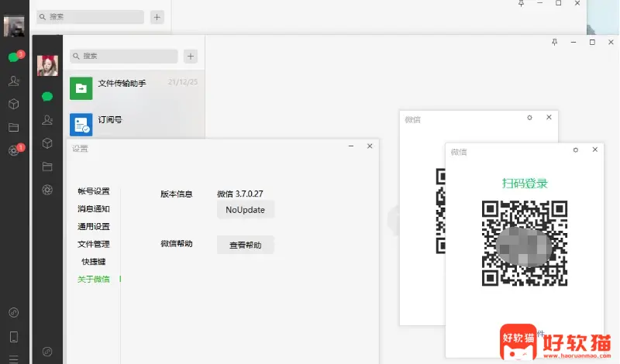620x364 pixels.
Task: Close rear 微信 login window
Action: coord(549,117)
